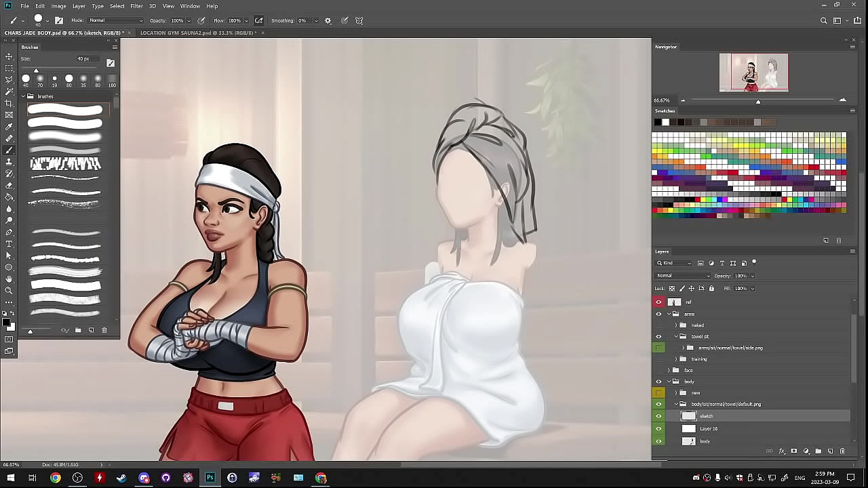The width and height of the screenshot is (868, 488).
Task: Open the Filter menu
Action: (x=136, y=6)
